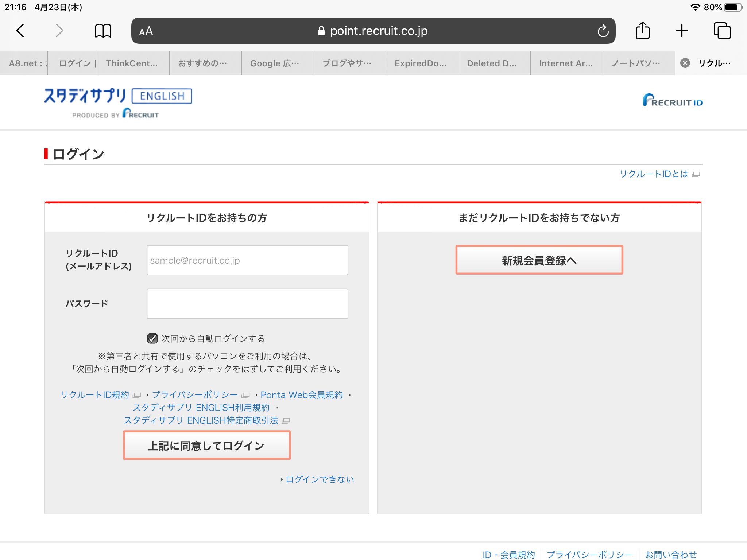This screenshot has width=747, height=560.
Task: Click the スタディサプリ ENGLISH logo
Action: (x=118, y=102)
